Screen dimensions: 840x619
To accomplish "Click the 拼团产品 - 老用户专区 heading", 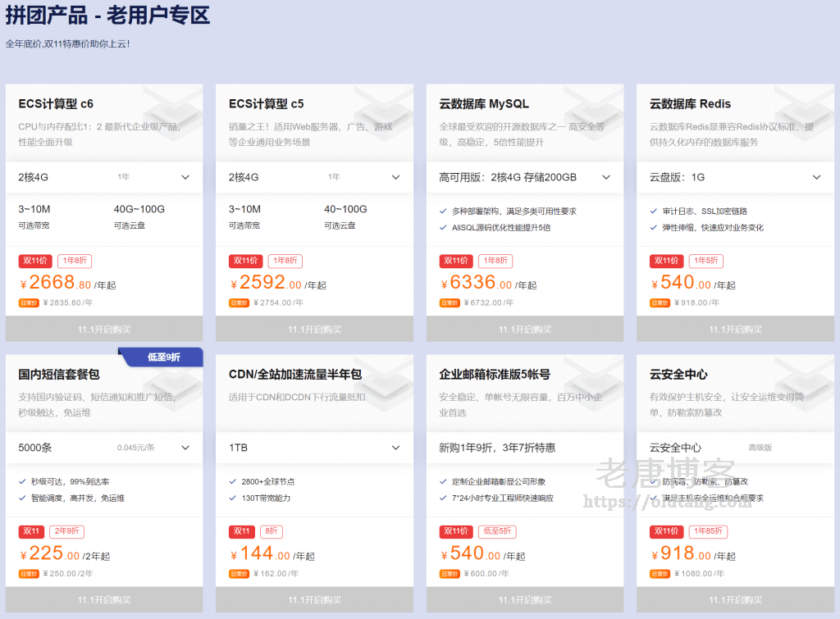I will coord(107,16).
